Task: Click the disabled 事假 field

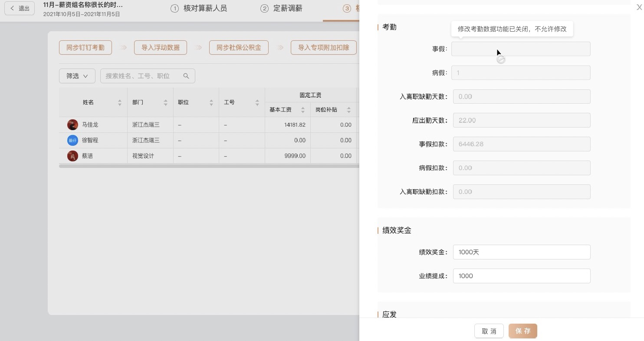Action: coord(521,49)
